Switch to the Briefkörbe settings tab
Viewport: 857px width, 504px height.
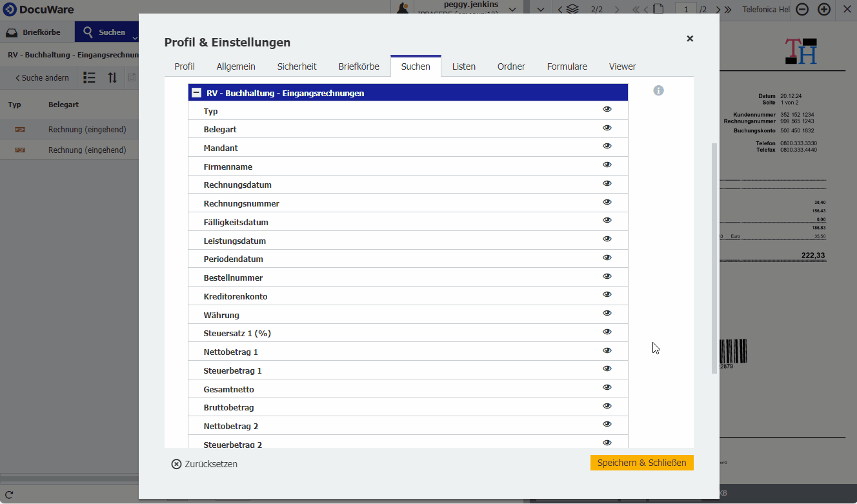358,66
